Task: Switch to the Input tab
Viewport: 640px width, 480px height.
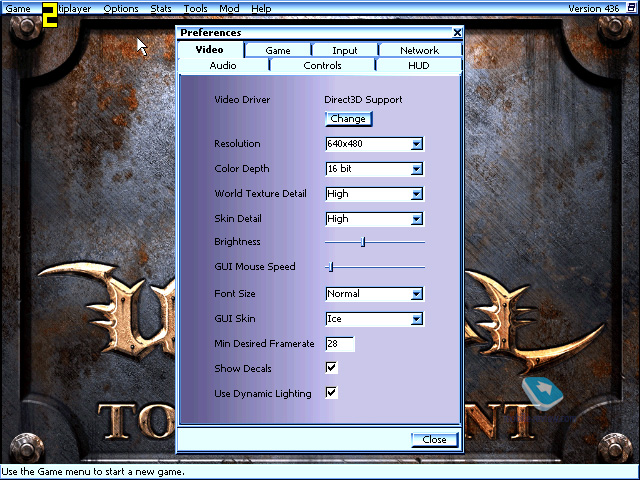Action: 345,51
